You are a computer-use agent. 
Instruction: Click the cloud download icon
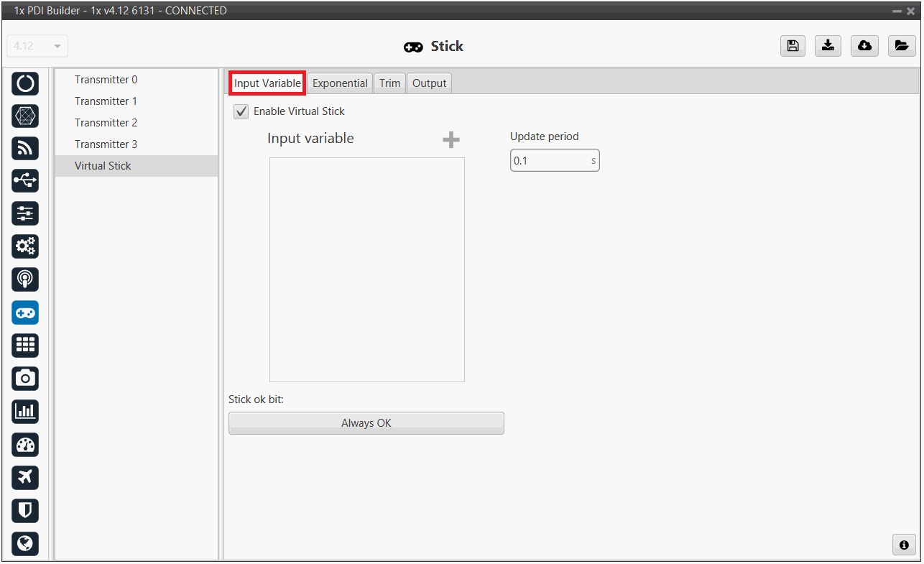coord(865,46)
